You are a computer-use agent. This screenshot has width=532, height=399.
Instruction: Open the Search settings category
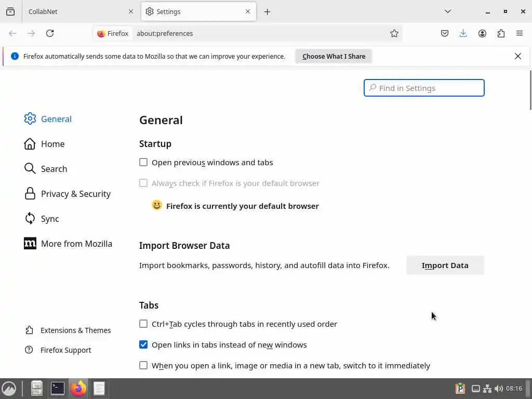(46, 169)
